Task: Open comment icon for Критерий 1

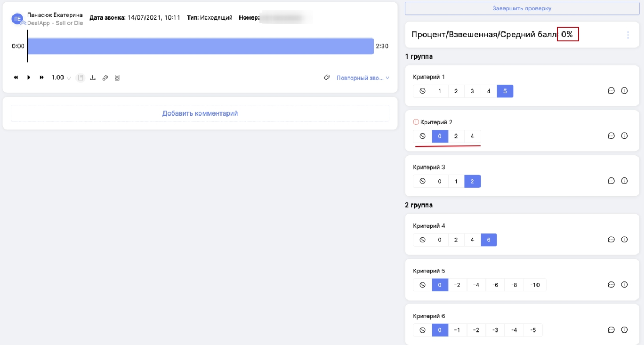Action: pyautogui.click(x=611, y=91)
